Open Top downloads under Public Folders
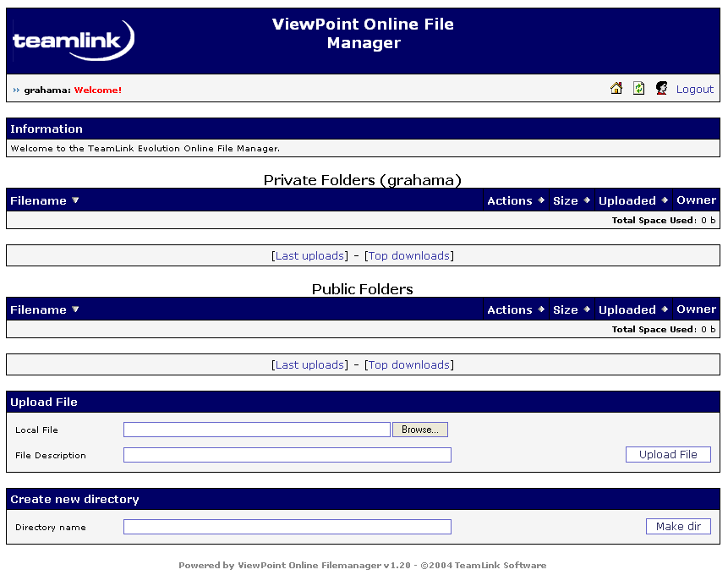 click(x=409, y=365)
